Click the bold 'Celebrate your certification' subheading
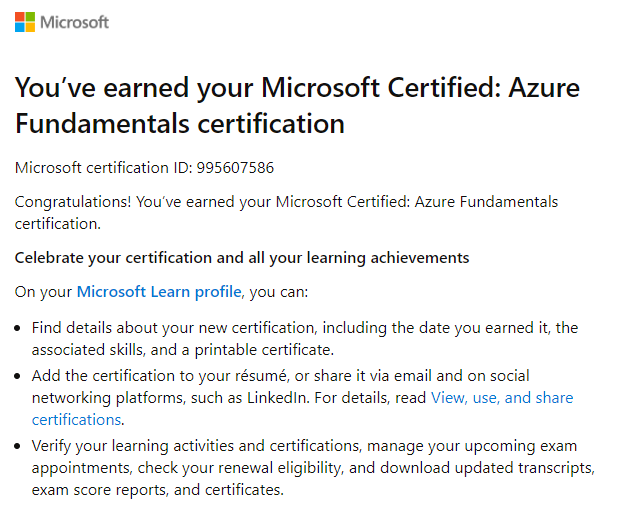 click(x=242, y=258)
